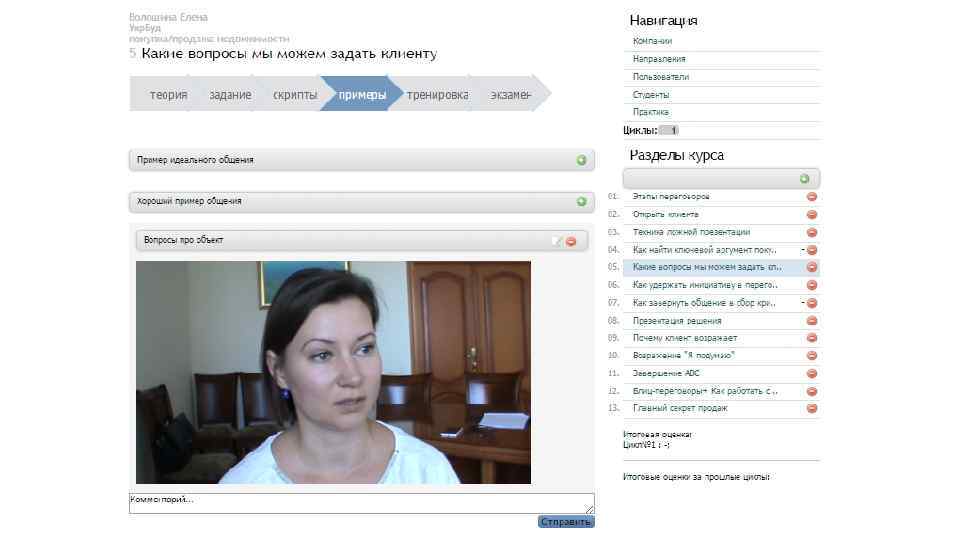Open 'Компании' navigation link

pos(652,41)
